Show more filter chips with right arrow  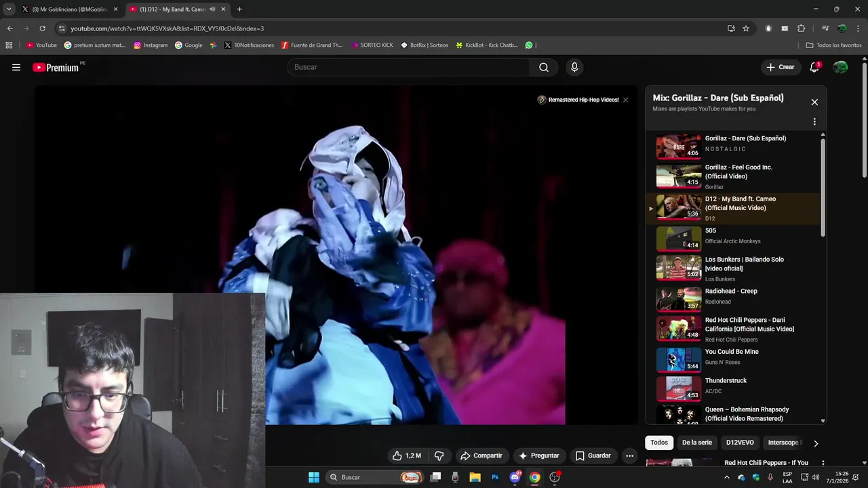pos(816,443)
